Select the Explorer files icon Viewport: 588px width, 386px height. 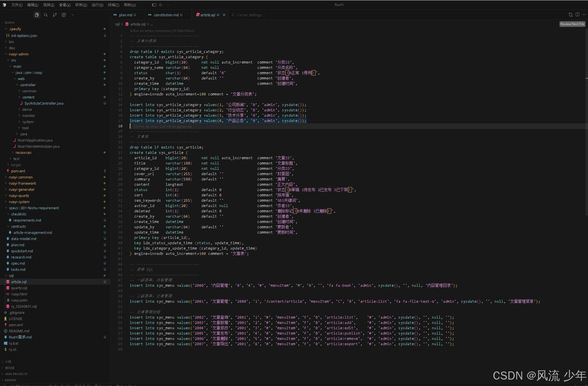coord(37,15)
